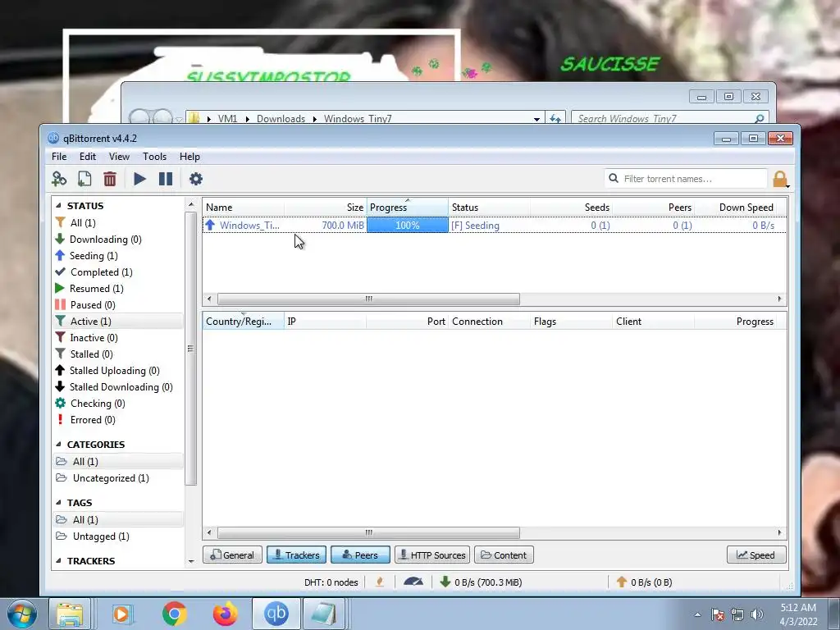Filter by Completed (1) status
840x630 pixels.
[118, 272]
